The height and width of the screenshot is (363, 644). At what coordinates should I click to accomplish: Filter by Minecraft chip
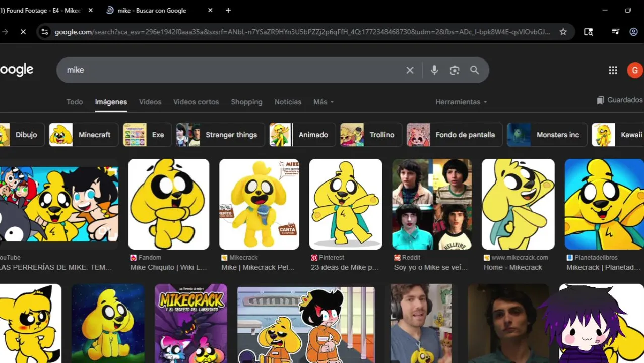pyautogui.click(x=84, y=135)
